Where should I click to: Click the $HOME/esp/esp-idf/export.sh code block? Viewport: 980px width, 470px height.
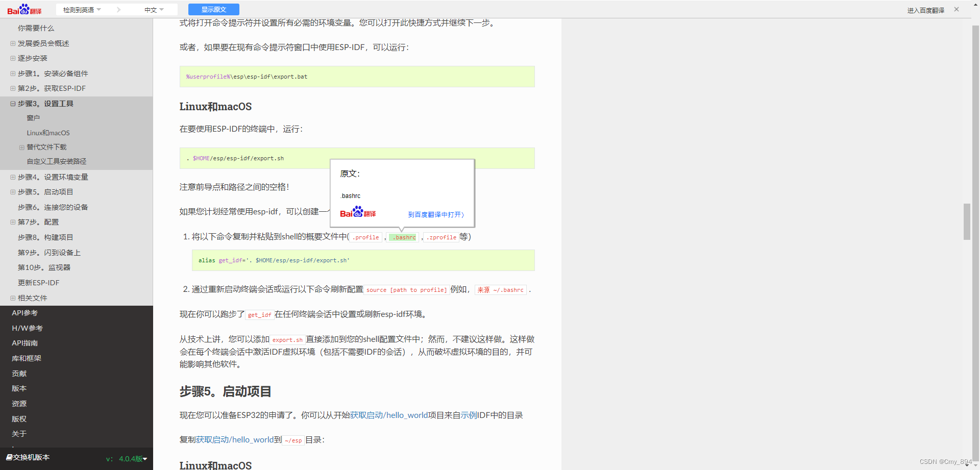click(357, 158)
